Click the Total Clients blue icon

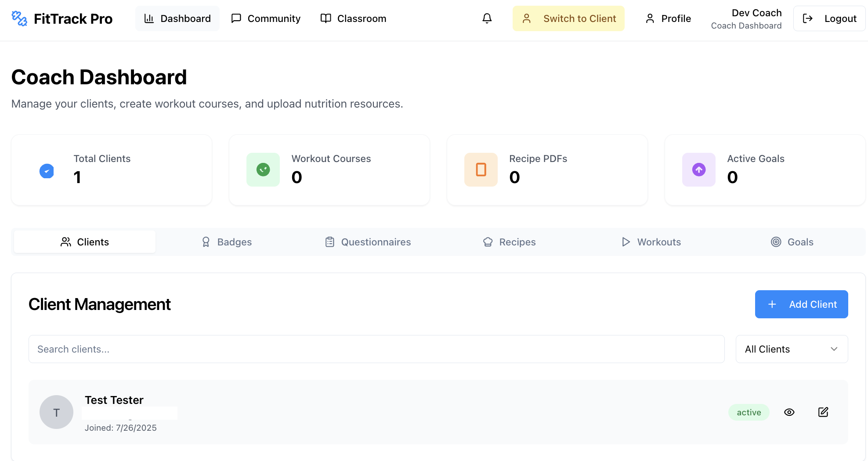[x=47, y=170]
